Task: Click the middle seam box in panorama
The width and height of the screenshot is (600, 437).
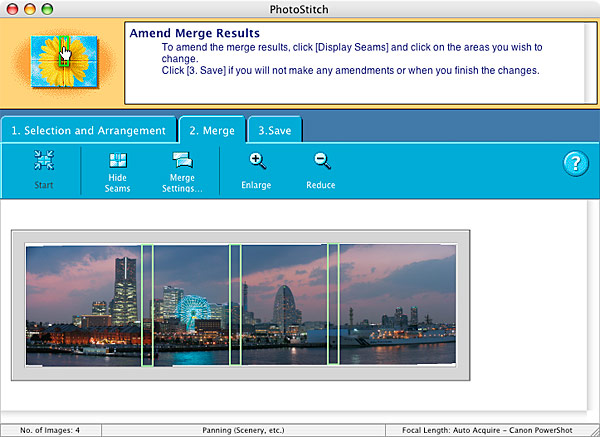Action: (235, 305)
